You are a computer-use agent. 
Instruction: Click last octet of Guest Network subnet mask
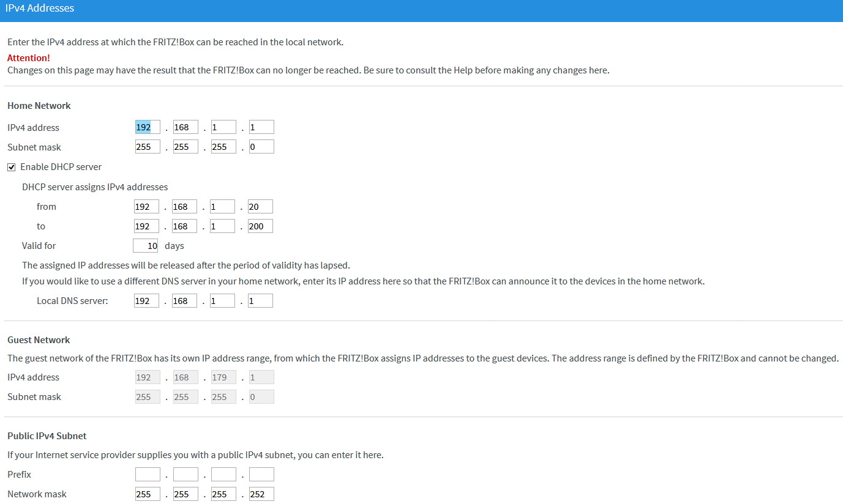point(261,397)
